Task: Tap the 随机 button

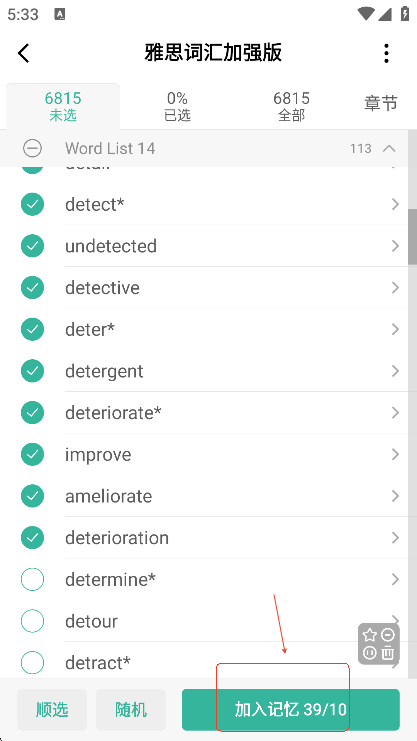Action: tap(131, 709)
